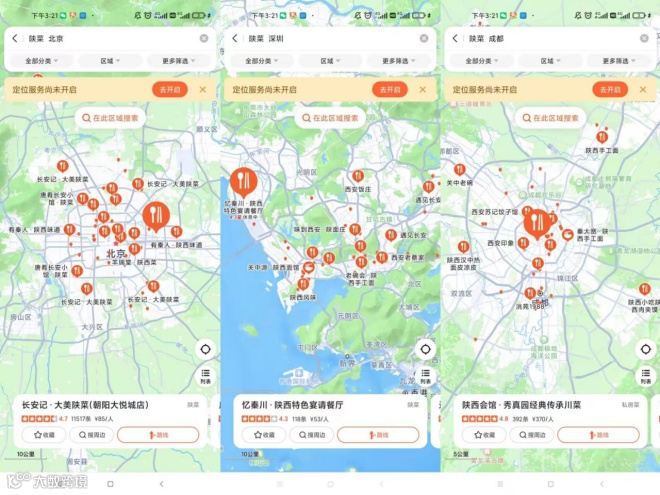
Task: Tap 搜周边 on 忆秦川 card
Action: point(312,435)
